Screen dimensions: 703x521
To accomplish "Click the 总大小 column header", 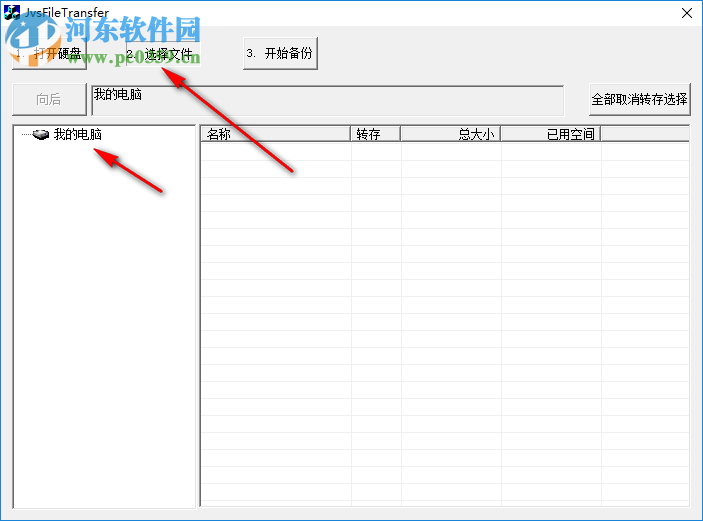I will (451, 134).
